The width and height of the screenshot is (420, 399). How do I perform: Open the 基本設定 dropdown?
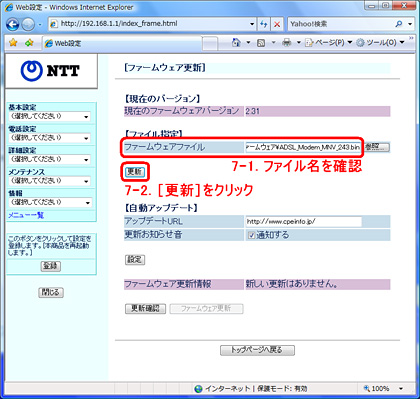(50, 117)
